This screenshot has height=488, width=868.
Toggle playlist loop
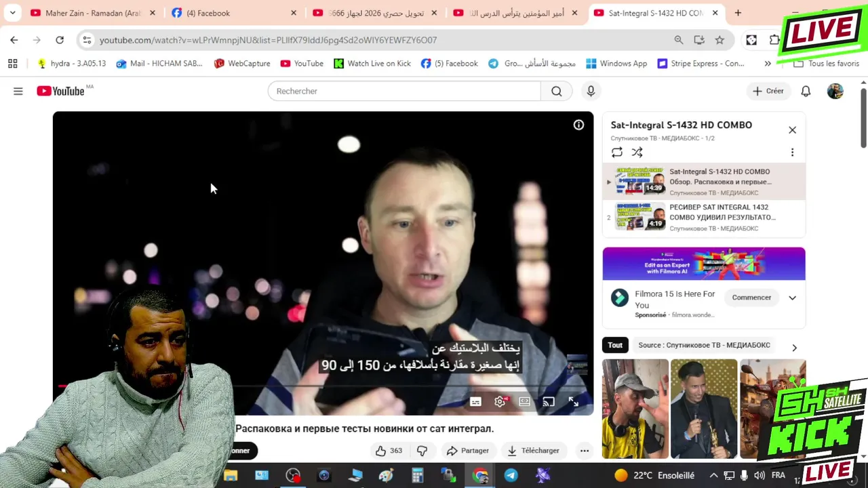coord(616,152)
